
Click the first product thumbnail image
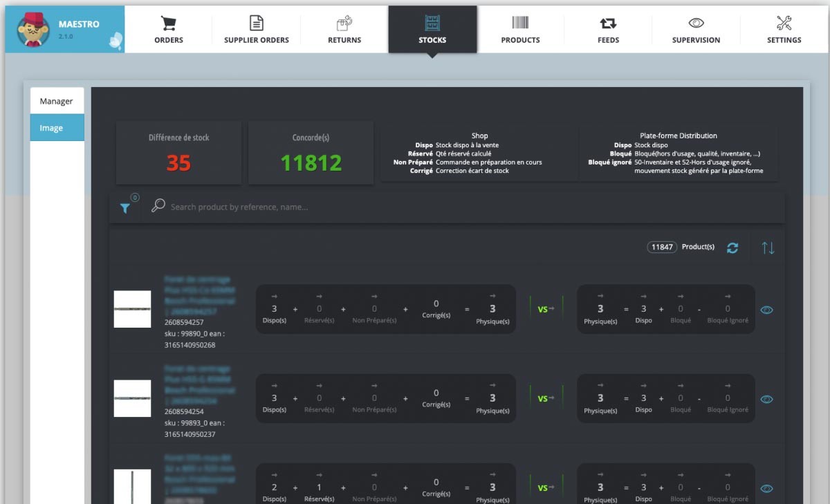[x=132, y=309]
